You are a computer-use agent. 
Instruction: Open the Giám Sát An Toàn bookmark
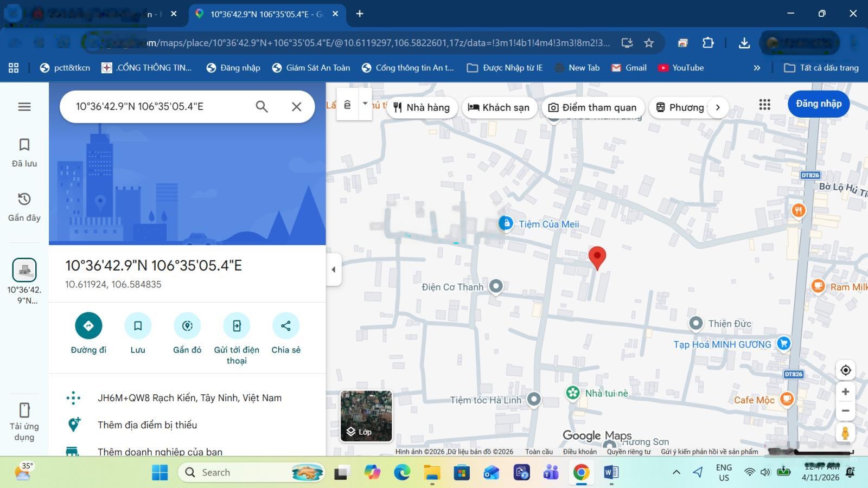311,68
